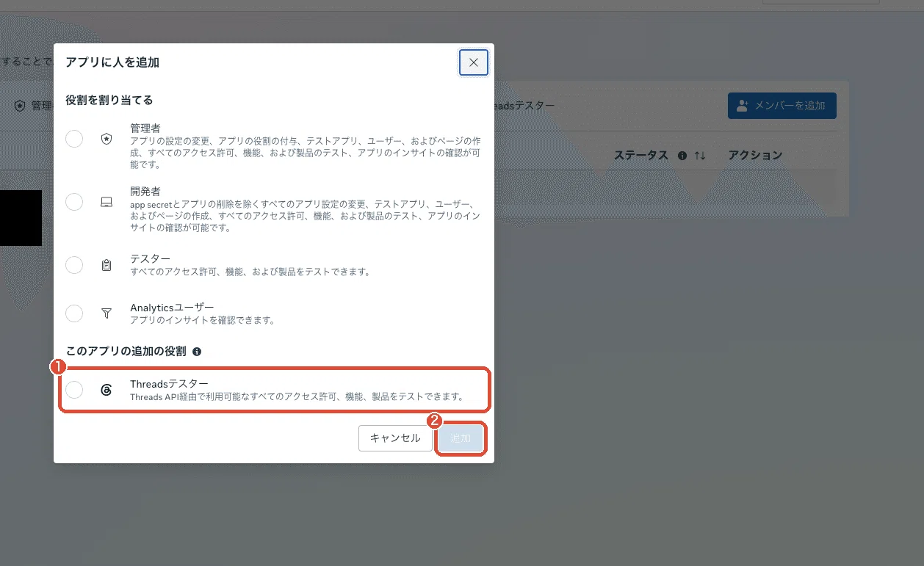Click the このアプリの追加の役割 heading
This screenshot has height=566, width=924.
[x=126, y=352]
